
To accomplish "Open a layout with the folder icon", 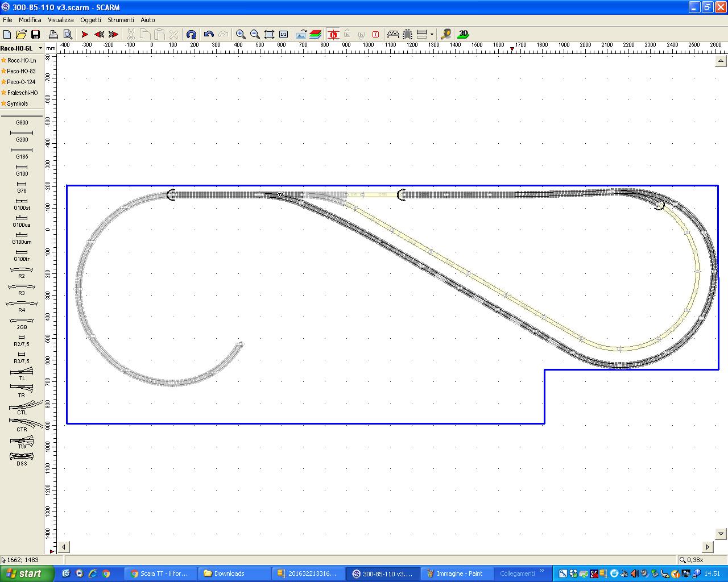I will [21, 34].
